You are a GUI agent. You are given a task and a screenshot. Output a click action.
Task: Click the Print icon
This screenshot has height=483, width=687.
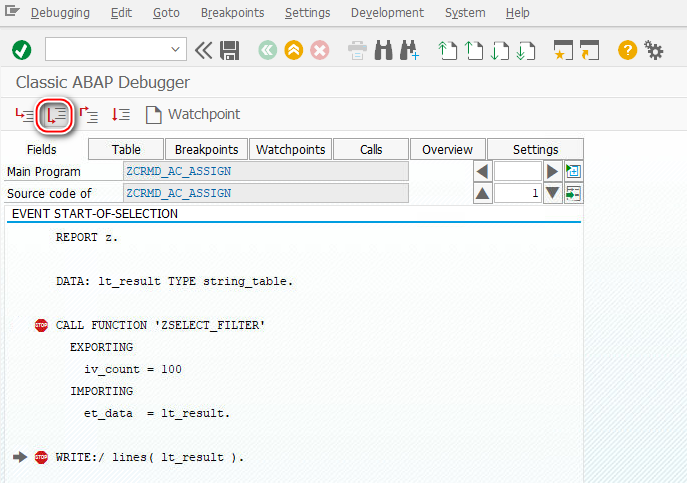point(357,50)
